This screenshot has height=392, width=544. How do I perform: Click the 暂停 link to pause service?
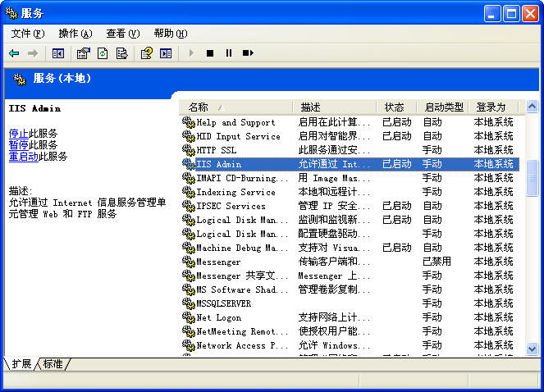[x=18, y=145]
